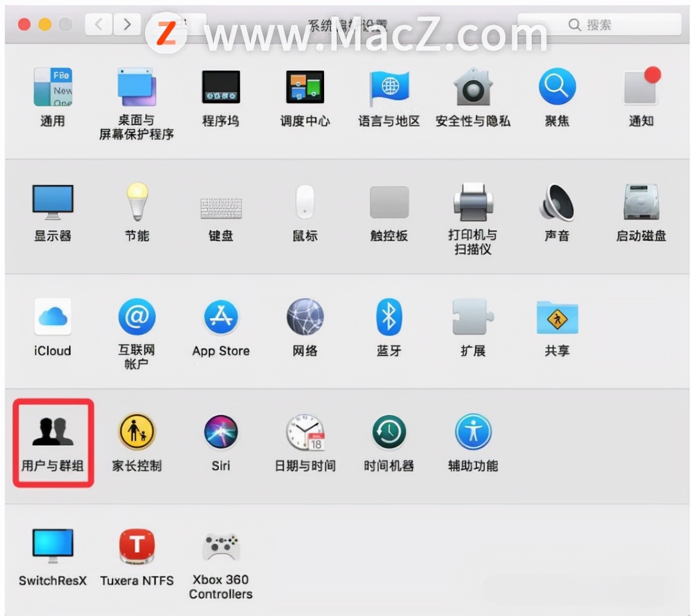Select the 程序坞 (Dock) icon
The image size is (691, 616).
(221, 86)
